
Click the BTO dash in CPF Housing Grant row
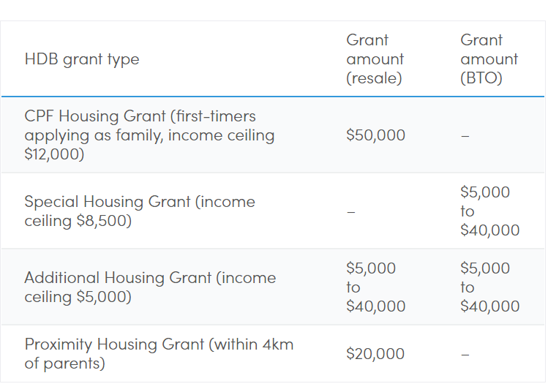(465, 136)
